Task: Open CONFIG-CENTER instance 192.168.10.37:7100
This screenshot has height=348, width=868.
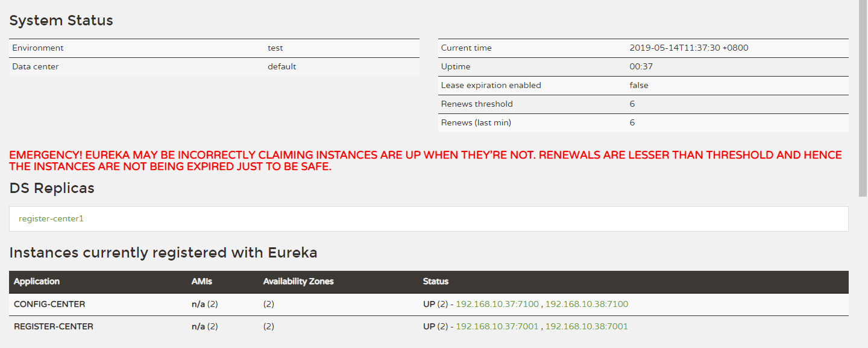Action: pyautogui.click(x=497, y=305)
